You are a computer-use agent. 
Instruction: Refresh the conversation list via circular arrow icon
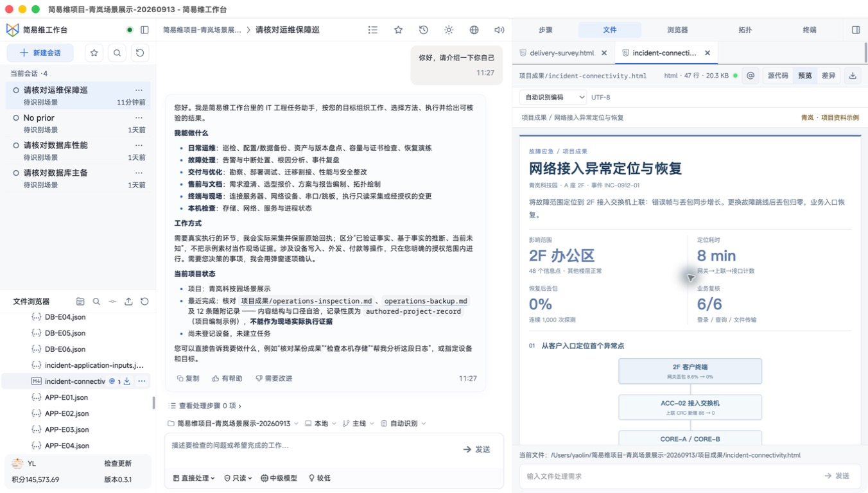point(140,53)
